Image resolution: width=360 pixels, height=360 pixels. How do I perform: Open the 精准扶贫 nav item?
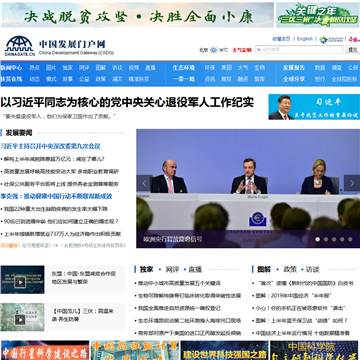(139, 79)
